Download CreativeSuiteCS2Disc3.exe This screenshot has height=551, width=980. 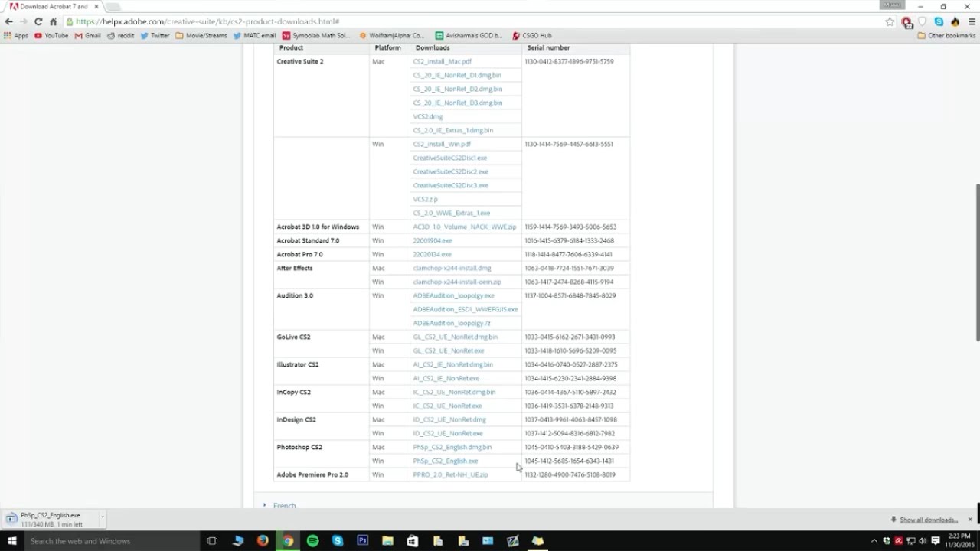tap(450, 185)
